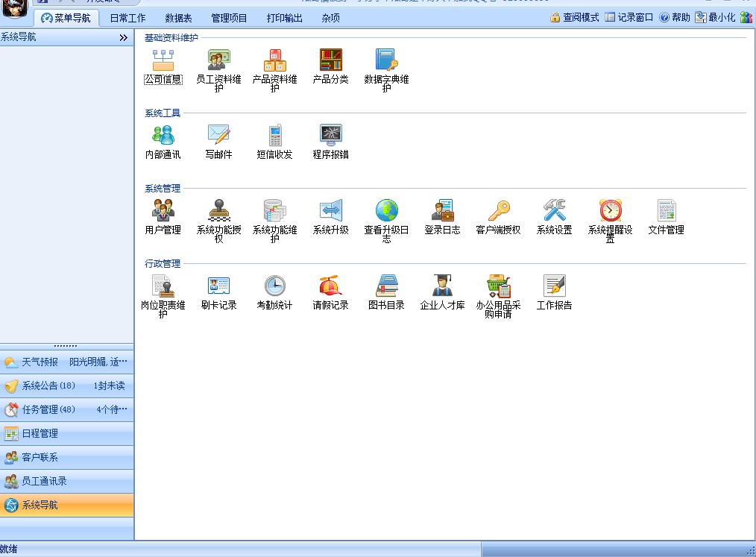Open 员工资料维护 employee data maintenance

(x=218, y=60)
